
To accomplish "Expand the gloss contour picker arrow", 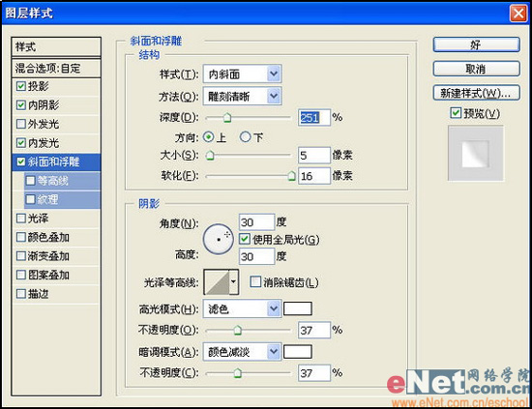I will coord(234,282).
